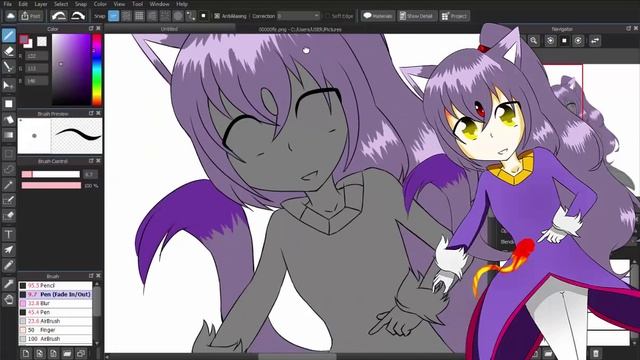Toggle the Soft Edge checkbox
The height and width of the screenshot is (360, 640).
pos(327,16)
